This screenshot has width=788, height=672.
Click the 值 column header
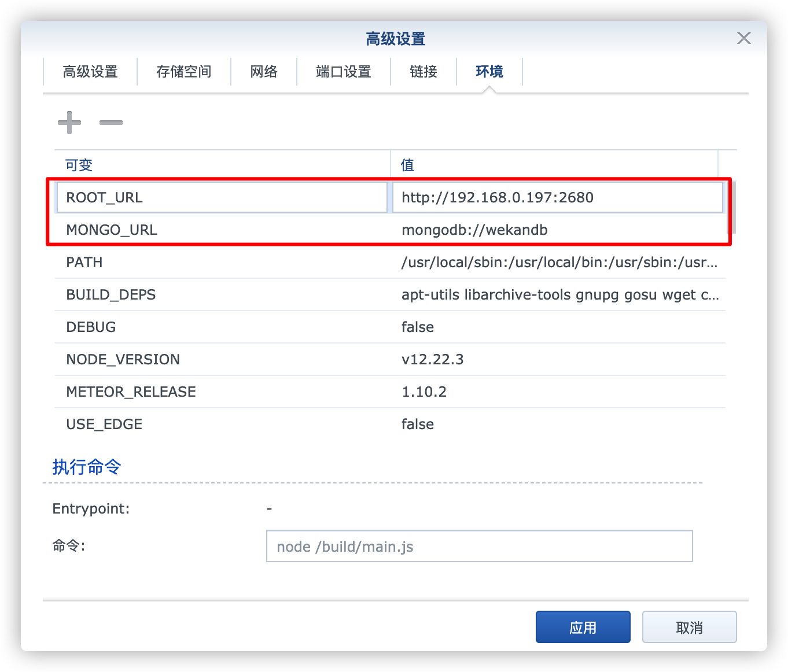(407, 165)
